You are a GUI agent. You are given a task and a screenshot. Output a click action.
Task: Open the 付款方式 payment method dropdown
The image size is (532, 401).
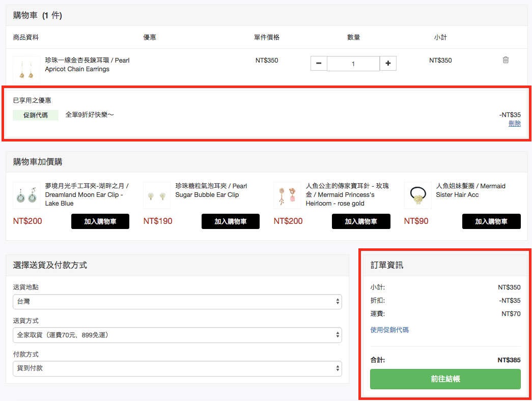(x=177, y=368)
